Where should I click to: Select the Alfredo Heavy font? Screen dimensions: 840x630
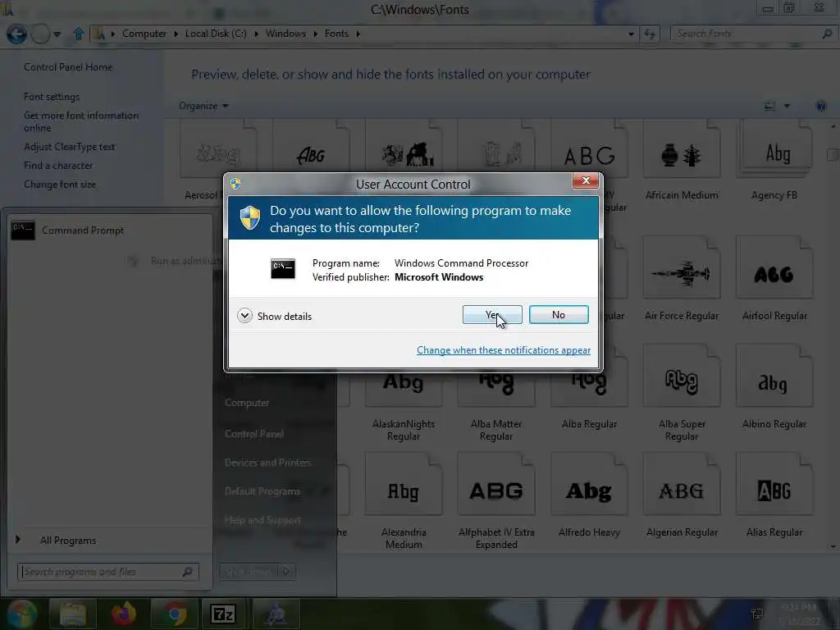(x=589, y=496)
